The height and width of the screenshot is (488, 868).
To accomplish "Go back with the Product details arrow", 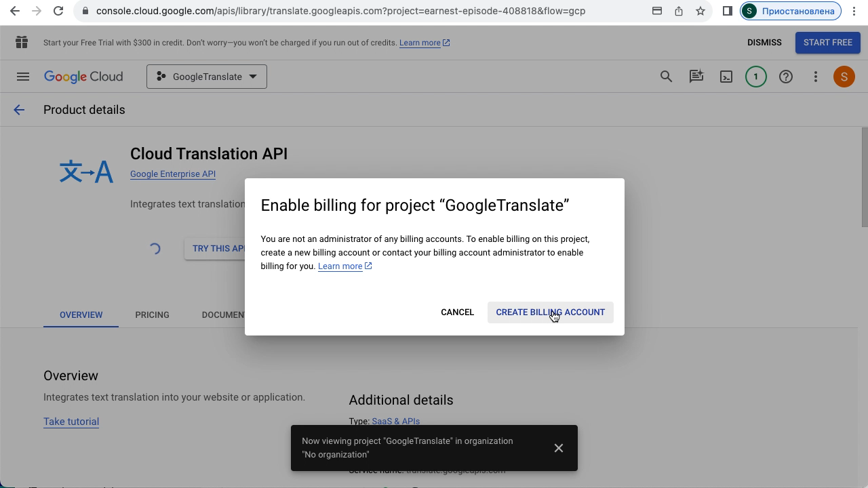I will (x=19, y=110).
